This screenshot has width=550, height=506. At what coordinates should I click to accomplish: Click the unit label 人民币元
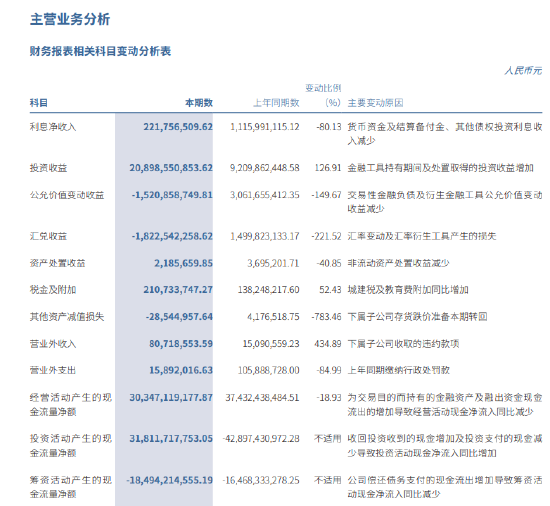pos(523,71)
